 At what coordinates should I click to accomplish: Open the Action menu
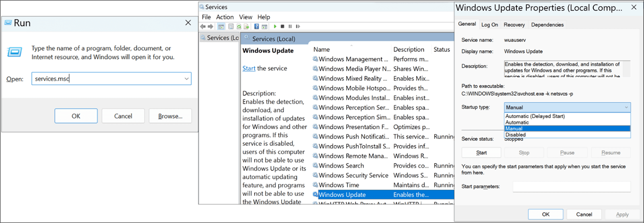coord(225,17)
